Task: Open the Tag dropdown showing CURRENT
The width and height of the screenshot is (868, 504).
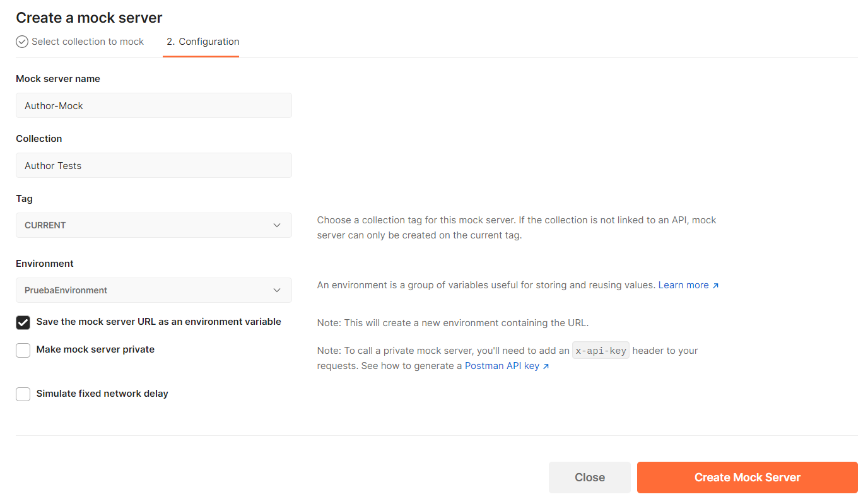Action: [x=153, y=225]
